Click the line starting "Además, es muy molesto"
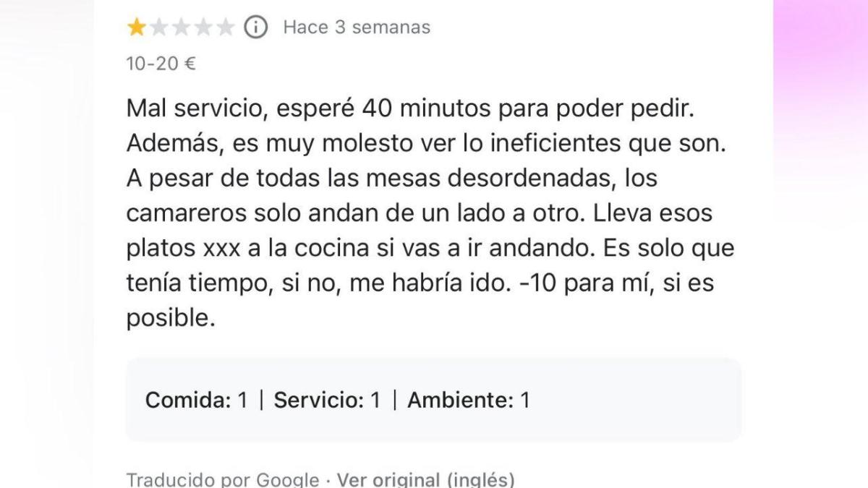Image resolution: width=868 pixels, height=488 pixels. point(425,144)
